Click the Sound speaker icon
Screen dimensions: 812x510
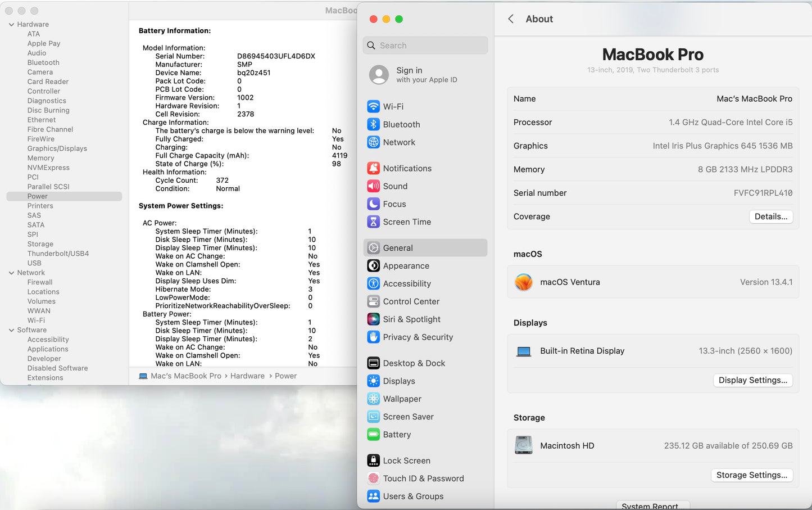click(x=373, y=186)
